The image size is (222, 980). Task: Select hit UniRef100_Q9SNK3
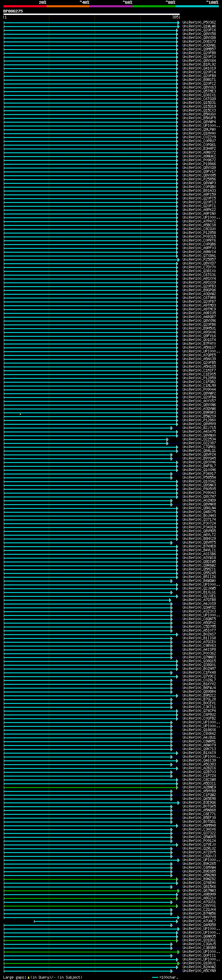199,485
